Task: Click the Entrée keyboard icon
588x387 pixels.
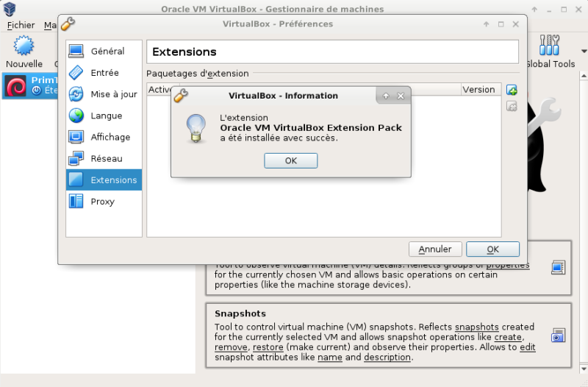Action: click(76, 72)
